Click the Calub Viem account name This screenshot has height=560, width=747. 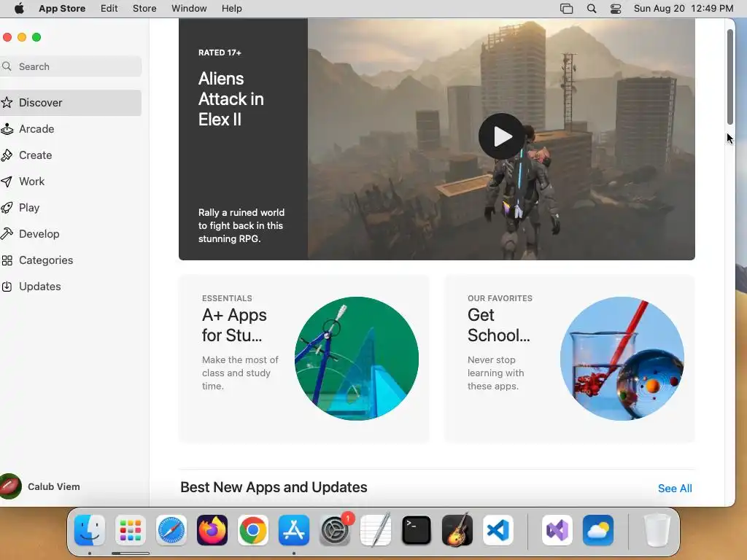pos(54,486)
